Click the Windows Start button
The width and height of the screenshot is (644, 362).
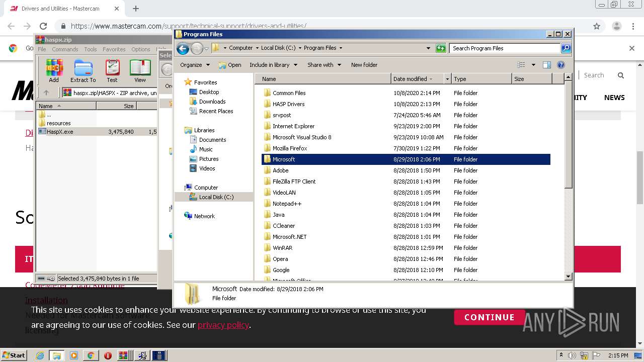(x=14, y=355)
